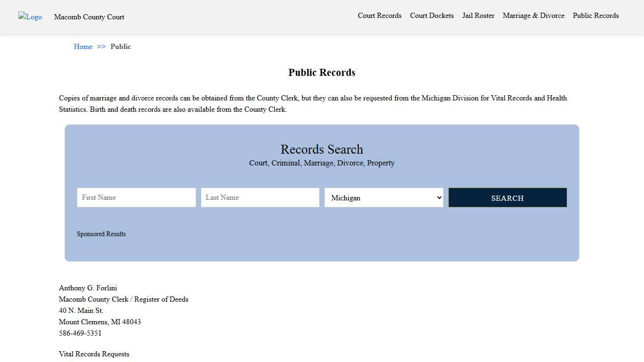Image resolution: width=644 pixels, height=362 pixels.
Task: Expand the state selector arrow
Action: click(438, 197)
